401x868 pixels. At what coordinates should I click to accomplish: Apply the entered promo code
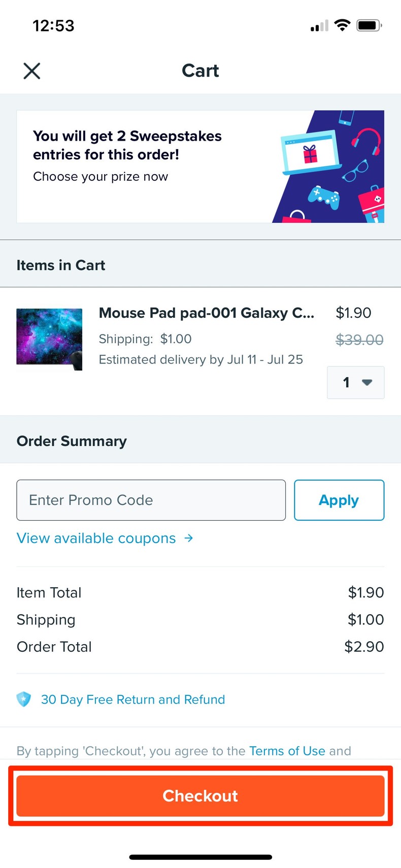[339, 500]
